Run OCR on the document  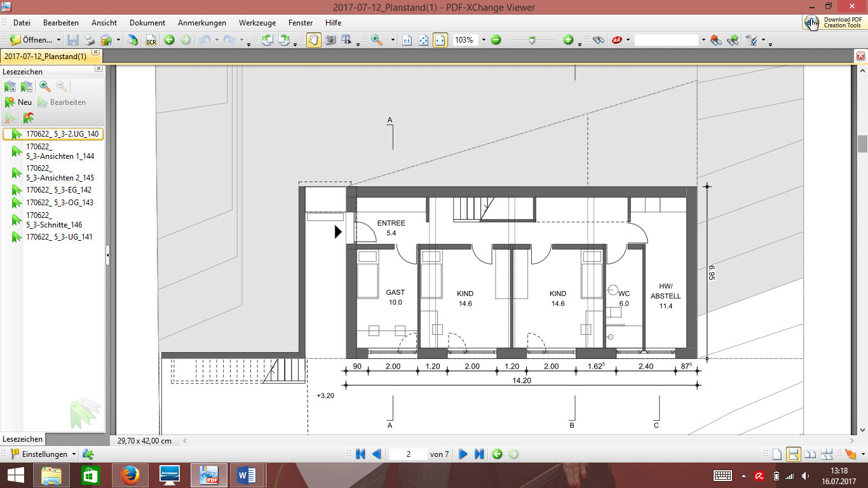tap(151, 40)
